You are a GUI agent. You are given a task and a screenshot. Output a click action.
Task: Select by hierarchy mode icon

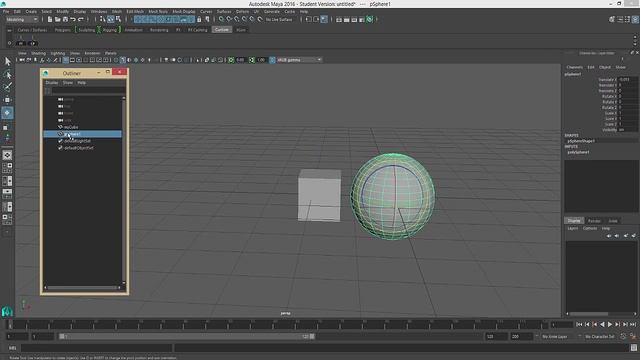pyautogui.click(x=102, y=19)
